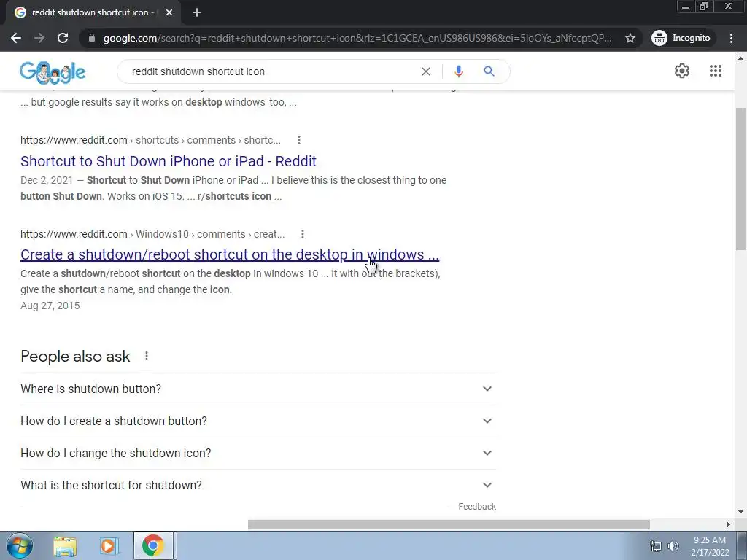The image size is (747, 560).
Task: Click the network tray icon
Action: tap(656, 546)
